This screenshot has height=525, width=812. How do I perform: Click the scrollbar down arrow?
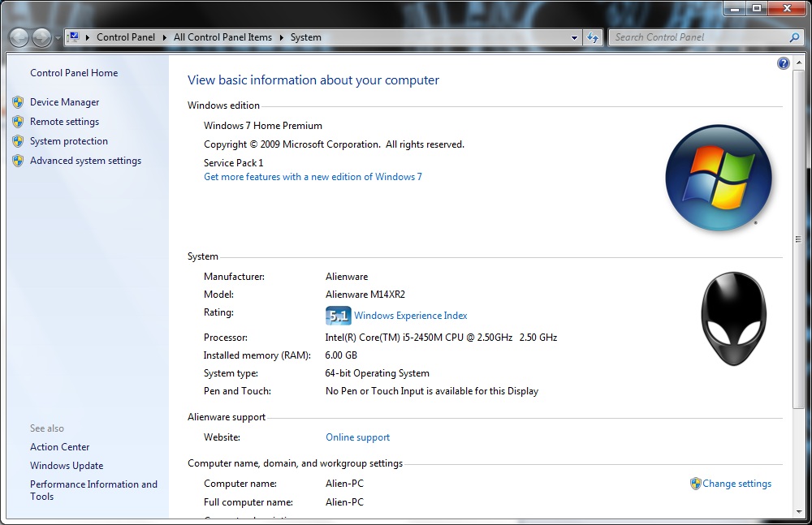(x=798, y=513)
